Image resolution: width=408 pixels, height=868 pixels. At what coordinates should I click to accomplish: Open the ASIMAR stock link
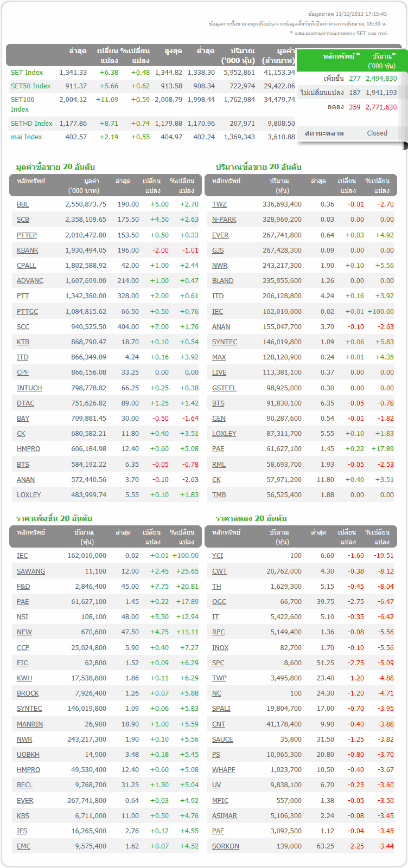[x=225, y=815]
